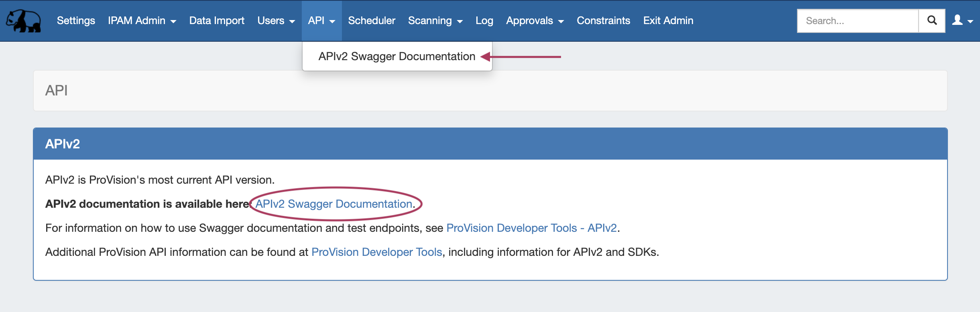Select APIv2 Swagger Documentation from dropdown
This screenshot has height=312, width=980.
click(x=396, y=57)
